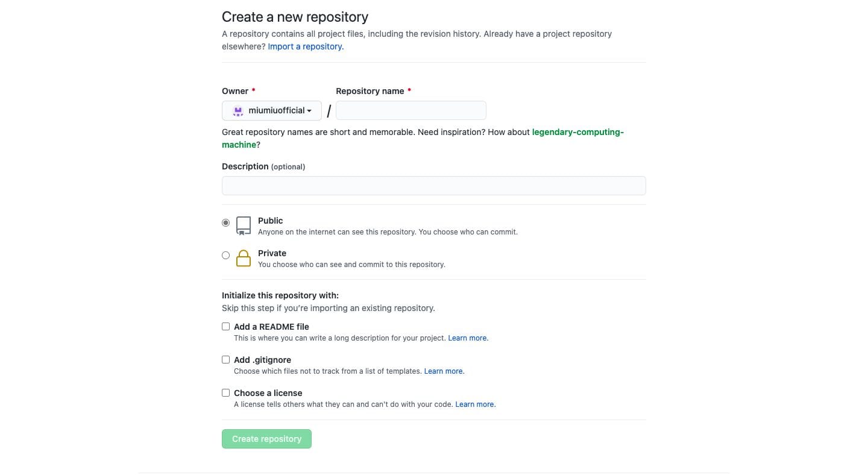Choose Private by clicking its label text
The image size is (868, 475).
point(272,253)
